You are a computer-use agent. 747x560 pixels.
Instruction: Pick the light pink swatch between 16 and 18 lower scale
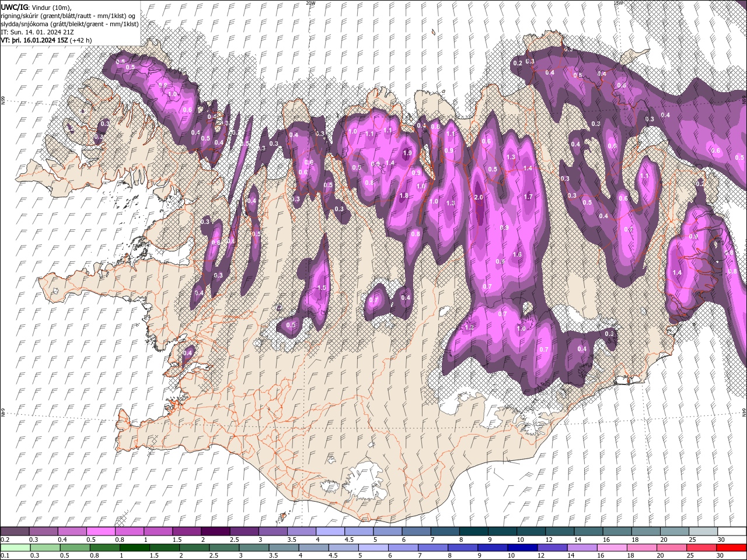tap(612, 547)
